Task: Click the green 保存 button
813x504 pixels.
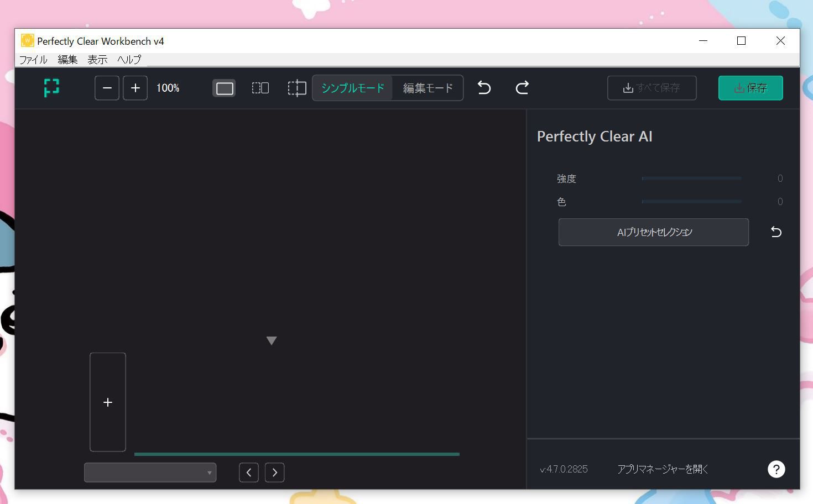Action: [751, 88]
